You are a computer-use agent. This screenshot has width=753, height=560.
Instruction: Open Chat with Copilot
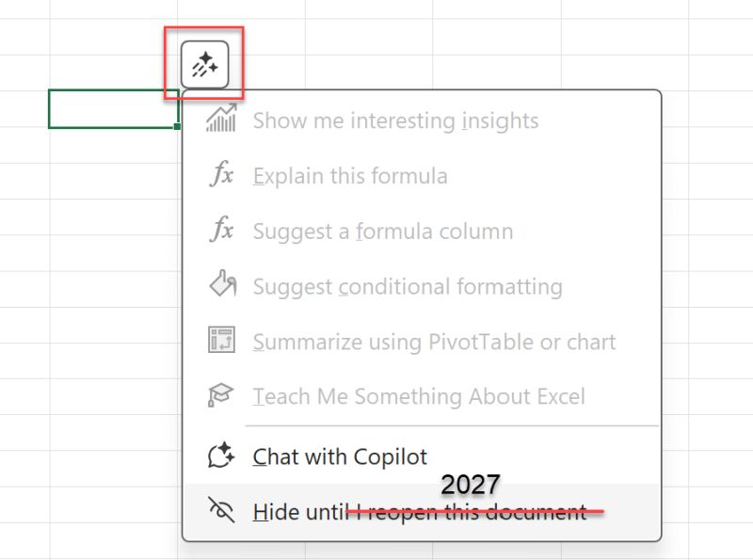click(340, 457)
